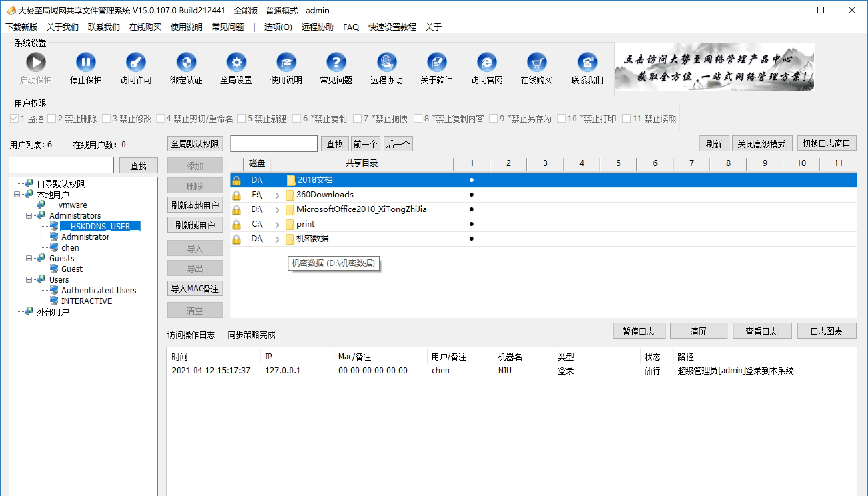Check the 5-禁止新建 permission
Image resolution: width=868 pixels, height=496 pixels.
click(242, 118)
